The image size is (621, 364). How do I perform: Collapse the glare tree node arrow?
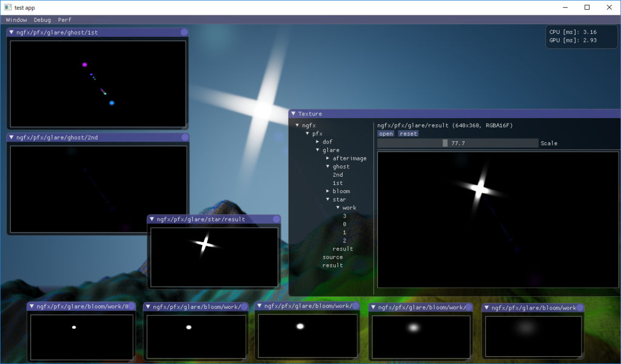point(318,150)
